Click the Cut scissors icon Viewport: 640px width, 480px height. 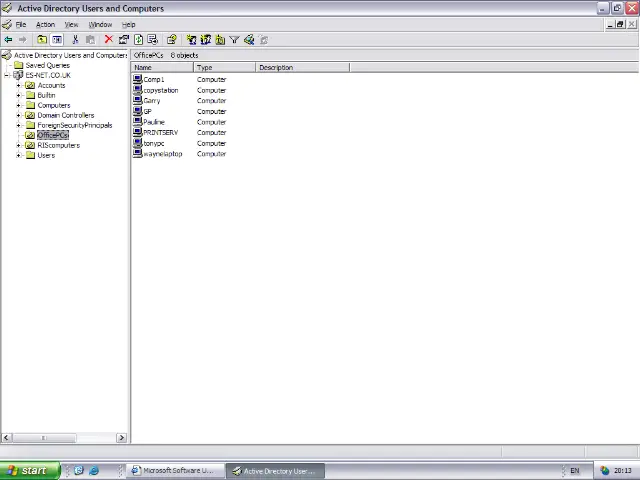75,40
